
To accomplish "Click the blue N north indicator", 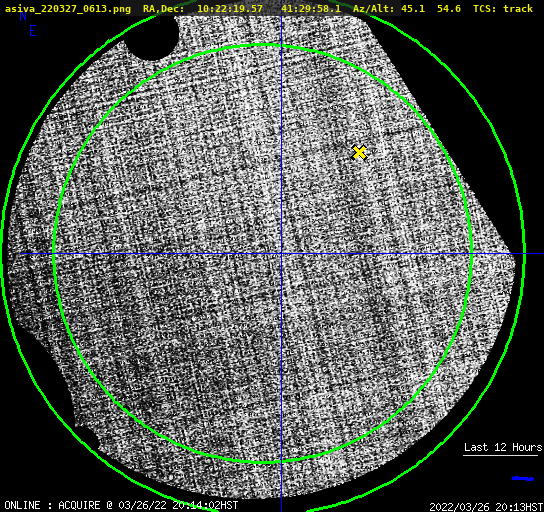I will 23,17.
